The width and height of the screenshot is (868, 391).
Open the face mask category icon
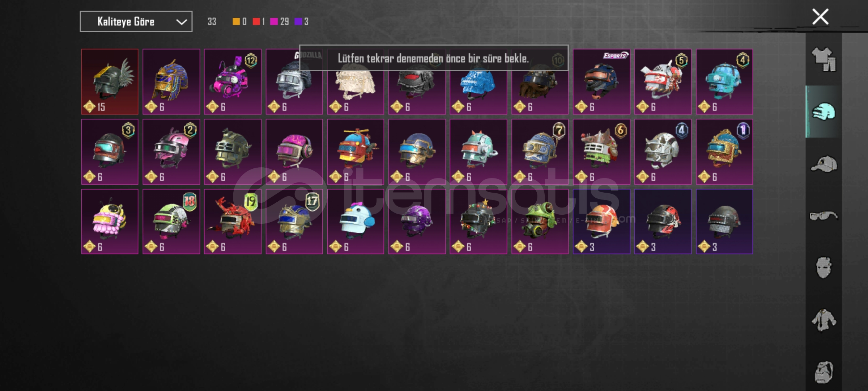824,268
